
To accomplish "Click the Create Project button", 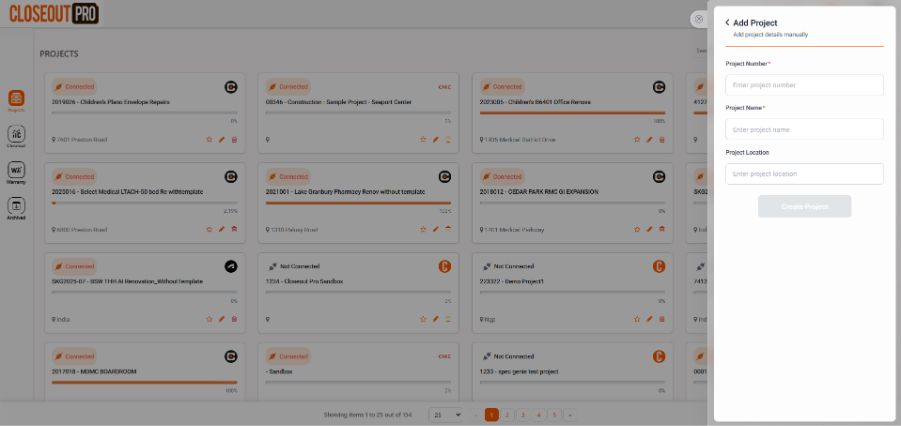I will [x=804, y=206].
